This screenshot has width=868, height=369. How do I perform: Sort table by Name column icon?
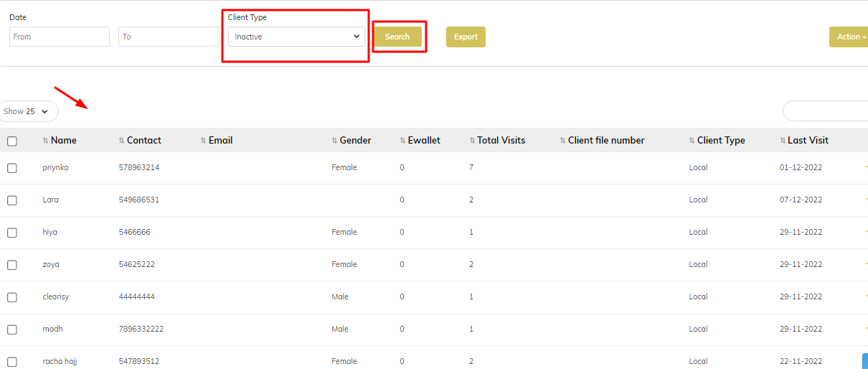(46, 141)
